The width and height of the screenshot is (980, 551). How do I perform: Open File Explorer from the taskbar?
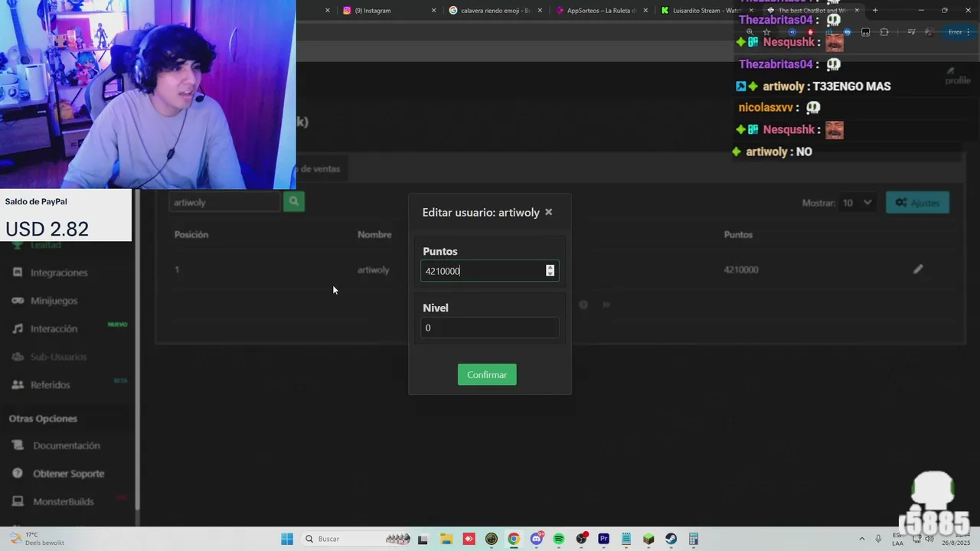(x=446, y=539)
